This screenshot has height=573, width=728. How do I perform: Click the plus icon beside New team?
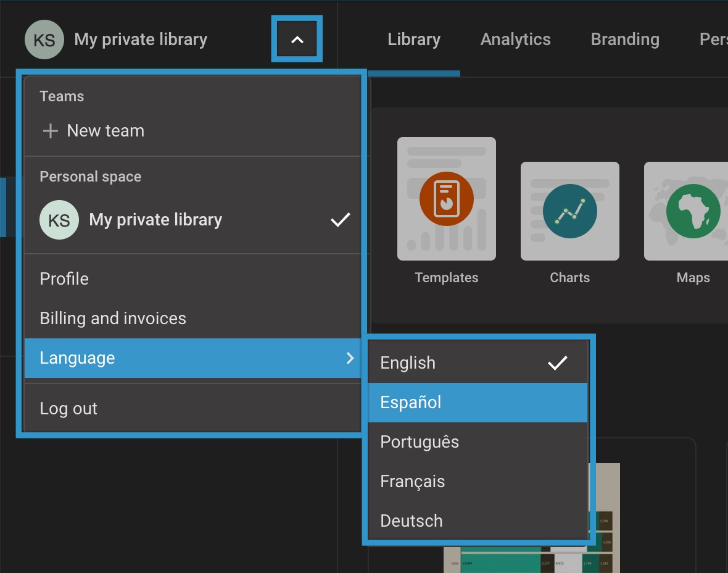pyautogui.click(x=50, y=131)
